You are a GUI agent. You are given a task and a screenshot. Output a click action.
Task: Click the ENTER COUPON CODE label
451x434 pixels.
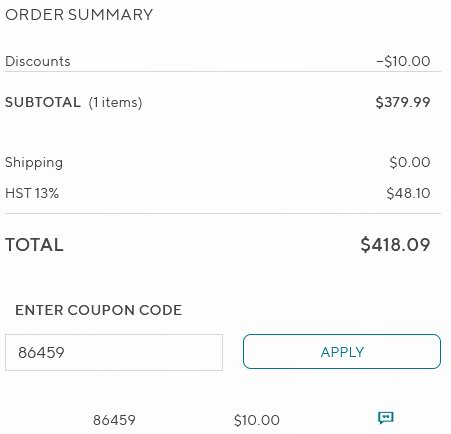[99, 310]
